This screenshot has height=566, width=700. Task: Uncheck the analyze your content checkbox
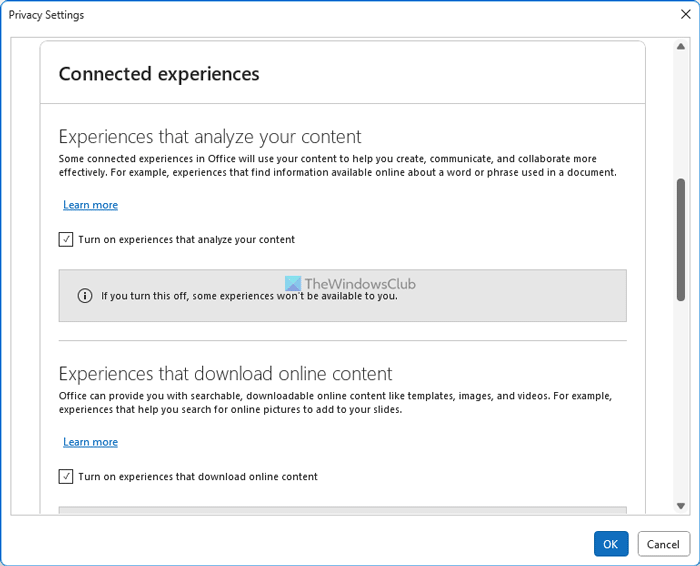pos(66,240)
